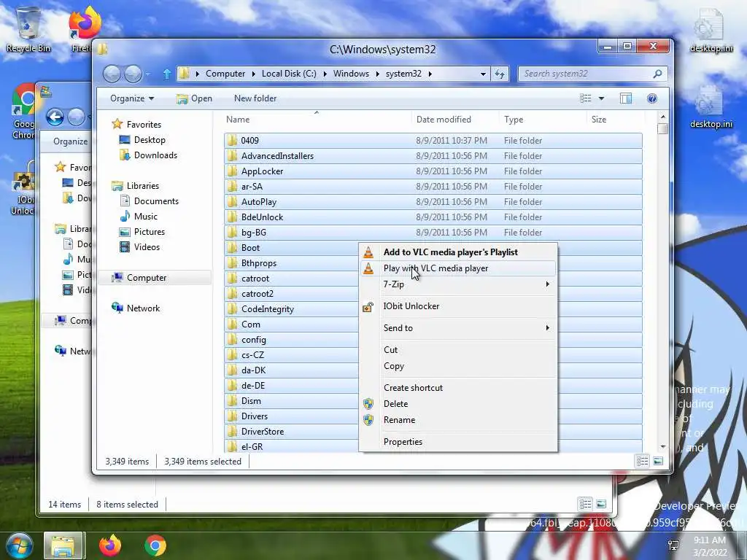Screen dimensions: 747x560
Task: Open Organize in the background Explorer window
Action: point(70,141)
